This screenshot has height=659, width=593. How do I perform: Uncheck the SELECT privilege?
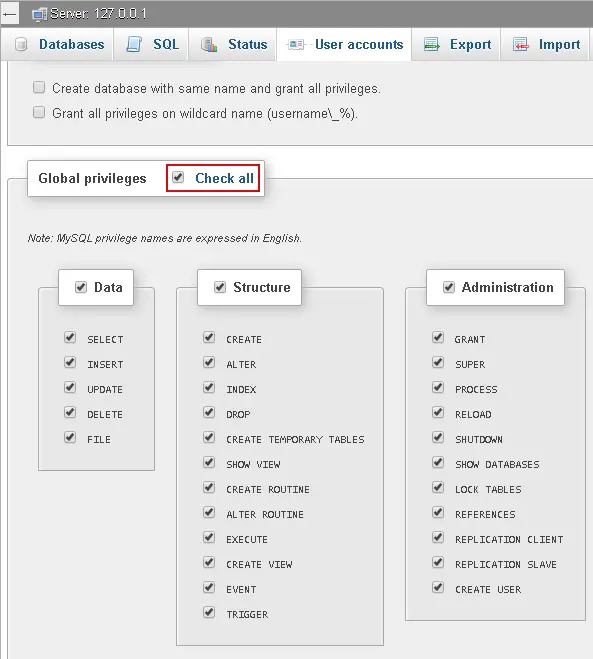pyautogui.click(x=70, y=337)
